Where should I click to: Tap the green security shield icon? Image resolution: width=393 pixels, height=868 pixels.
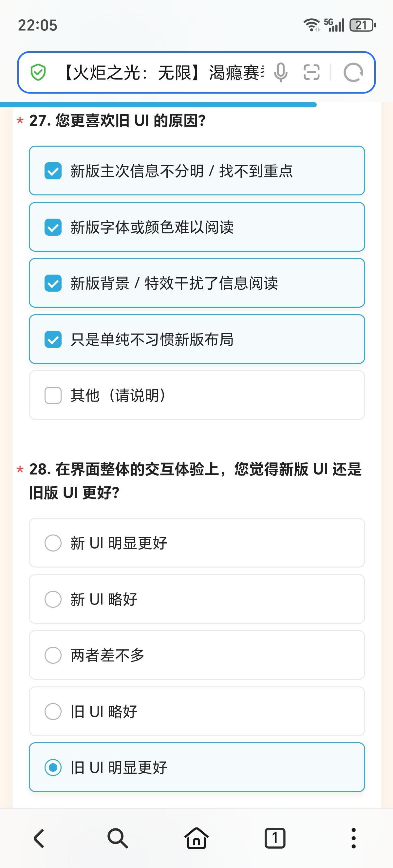coord(38,72)
